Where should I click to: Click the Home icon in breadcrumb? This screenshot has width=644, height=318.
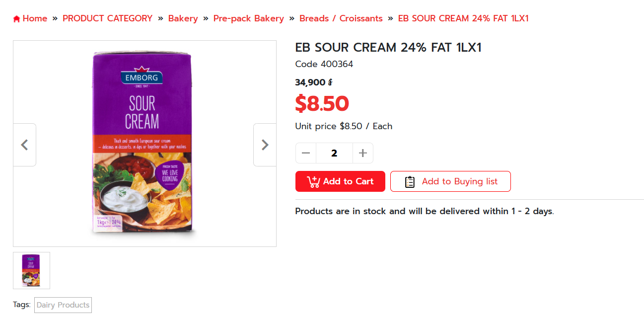pyautogui.click(x=16, y=19)
